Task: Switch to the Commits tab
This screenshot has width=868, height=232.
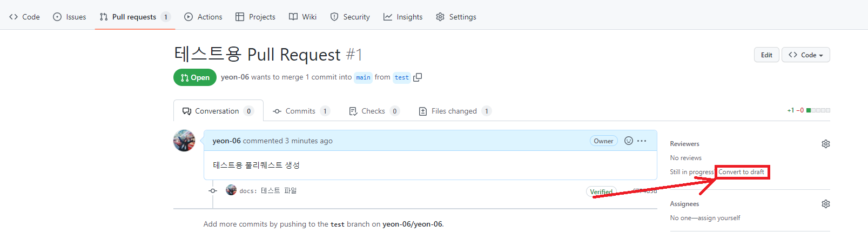Action: pos(301,111)
